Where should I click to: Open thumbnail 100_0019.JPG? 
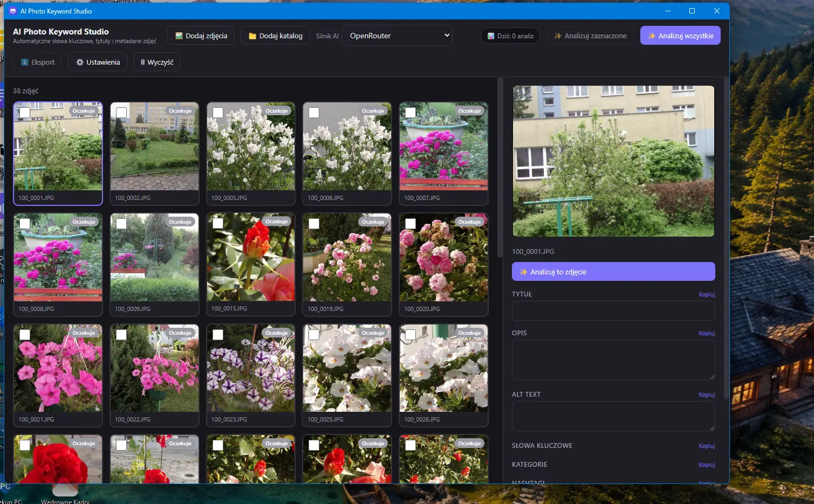(347, 264)
